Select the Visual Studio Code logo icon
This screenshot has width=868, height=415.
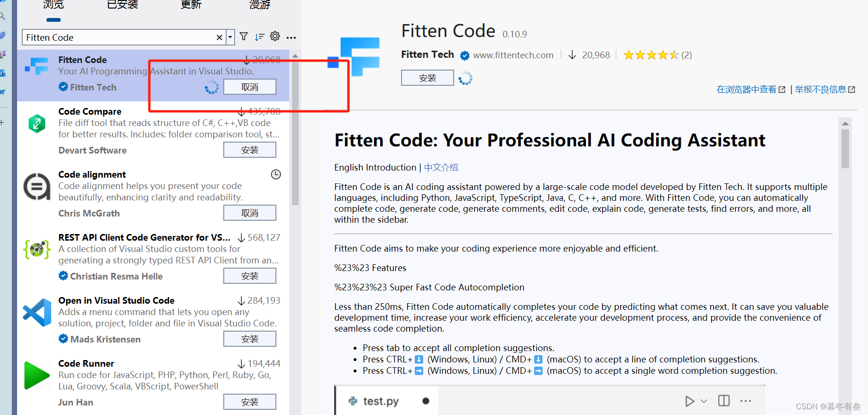coord(37,313)
